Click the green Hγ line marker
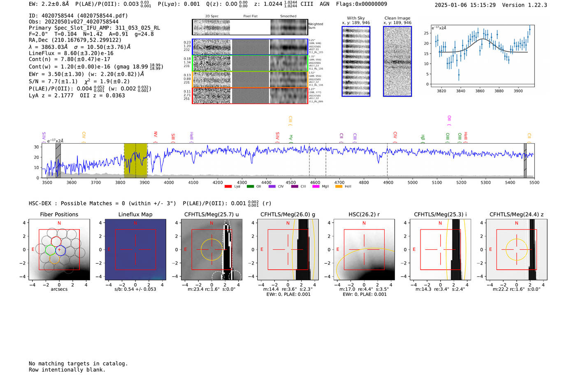 pyautogui.click(x=291, y=139)
